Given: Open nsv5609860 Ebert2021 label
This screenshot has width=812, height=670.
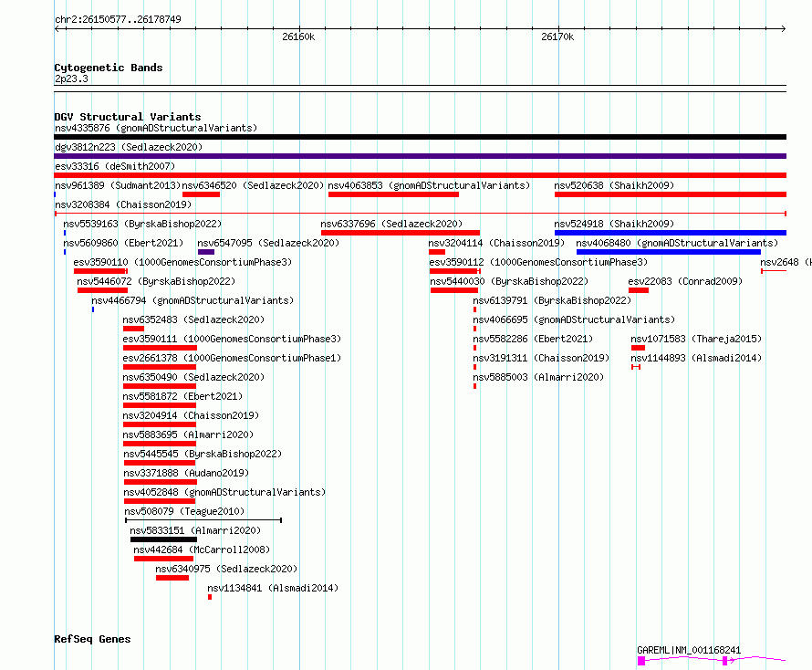Looking at the screenshot, I should coord(123,243).
